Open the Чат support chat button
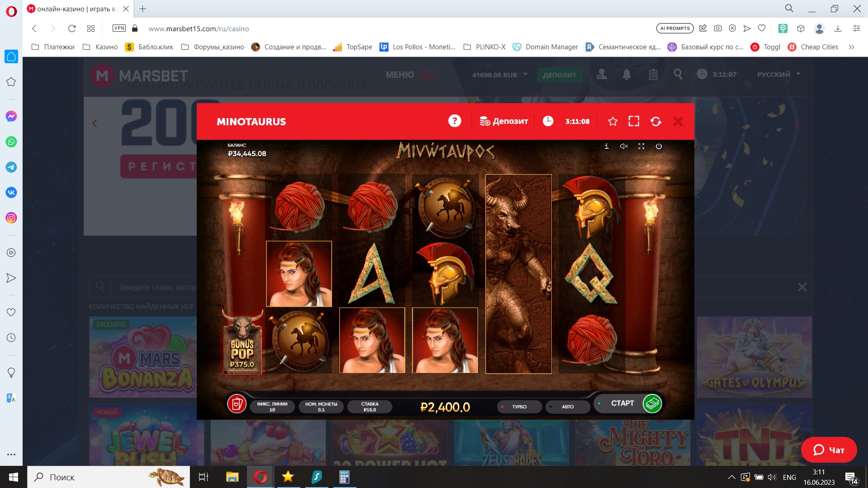This screenshot has height=488, width=868. coord(829,450)
